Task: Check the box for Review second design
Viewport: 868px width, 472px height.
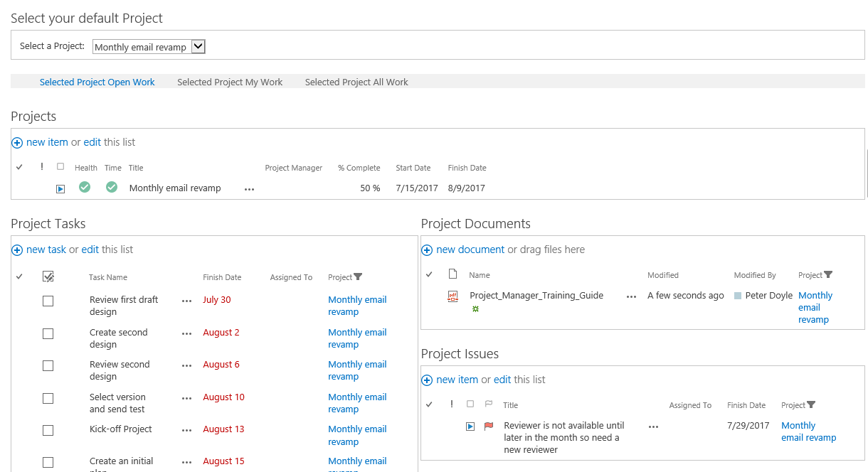Action: click(48, 365)
